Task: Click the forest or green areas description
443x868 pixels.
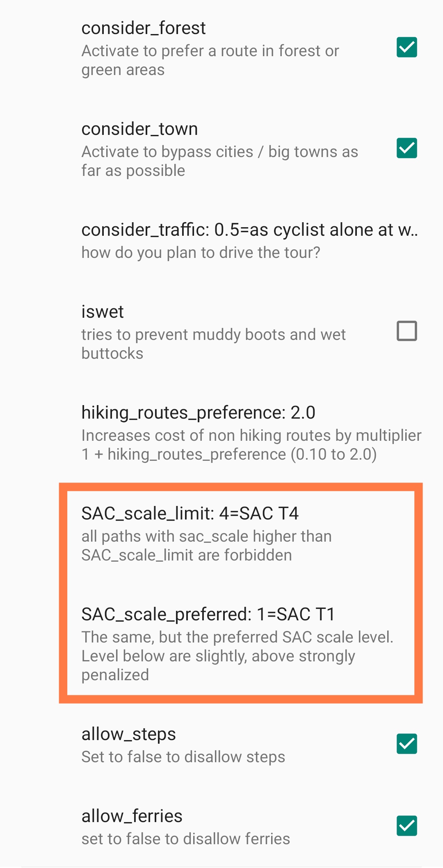Action: pyautogui.click(x=210, y=60)
